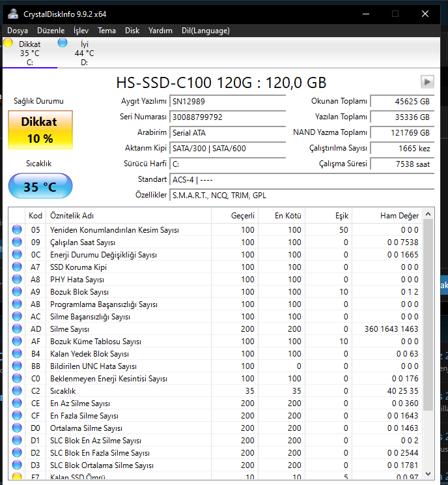Switch to the C: drive tab

coord(30,53)
